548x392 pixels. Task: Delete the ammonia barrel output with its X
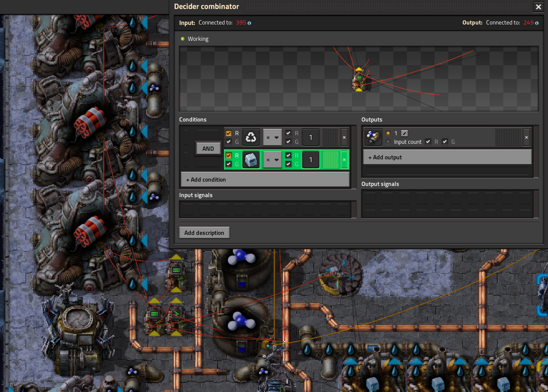[526, 137]
